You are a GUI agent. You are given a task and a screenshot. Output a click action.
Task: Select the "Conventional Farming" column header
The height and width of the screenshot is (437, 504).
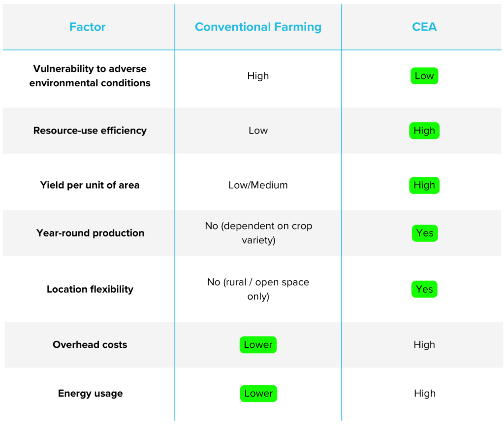(258, 27)
